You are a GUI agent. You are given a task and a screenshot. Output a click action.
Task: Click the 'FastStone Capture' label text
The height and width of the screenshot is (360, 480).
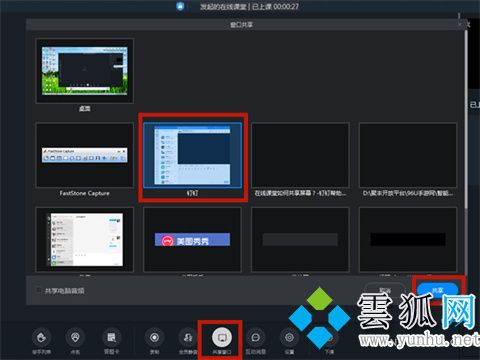tap(84, 193)
